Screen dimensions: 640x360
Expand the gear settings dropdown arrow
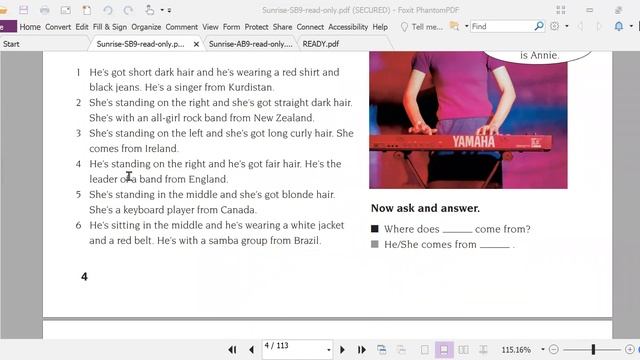coord(567,27)
